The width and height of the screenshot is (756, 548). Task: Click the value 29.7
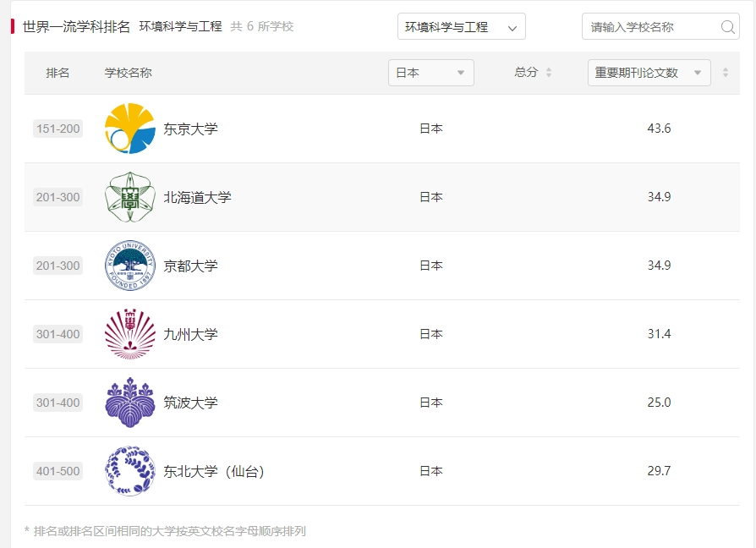click(659, 470)
